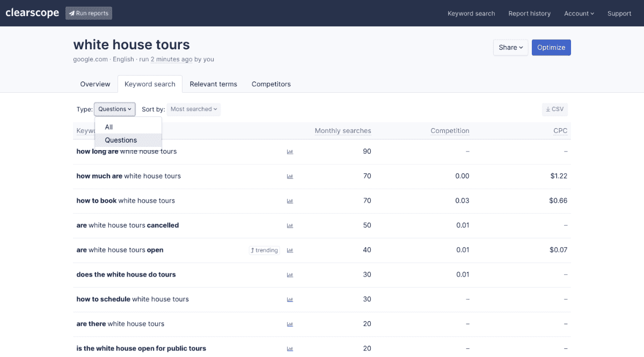The width and height of the screenshot is (644, 357).
Task: Click the '2 minutes ago' link
Action: click(x=172, y=59)
